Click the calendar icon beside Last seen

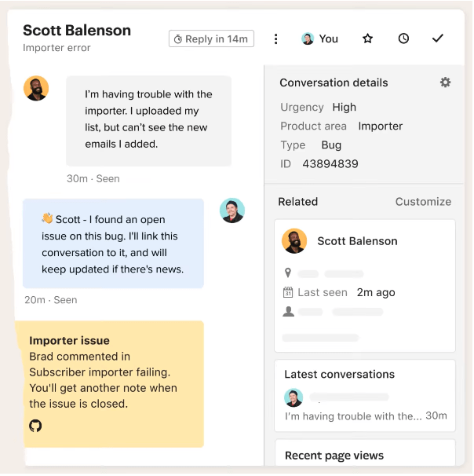(x=288, y=292)
